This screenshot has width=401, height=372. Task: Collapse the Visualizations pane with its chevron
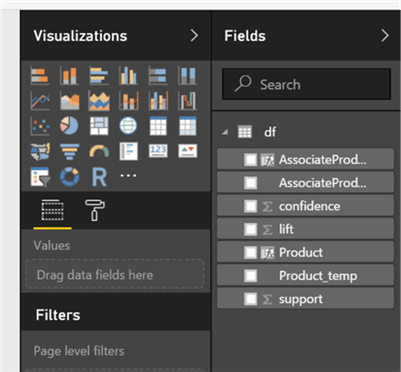(194, 36)
